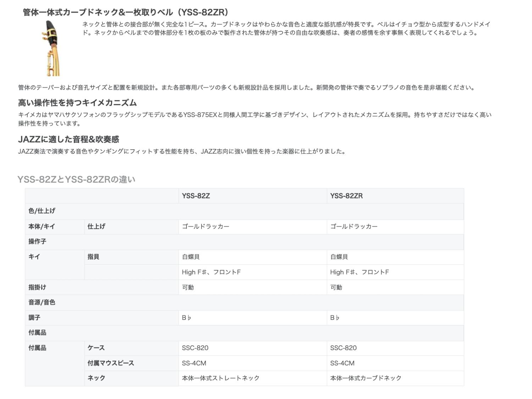Click High F♯、フロントF under YSS-82Z
Screen dimensions: 532x399
tap(211, 272)
